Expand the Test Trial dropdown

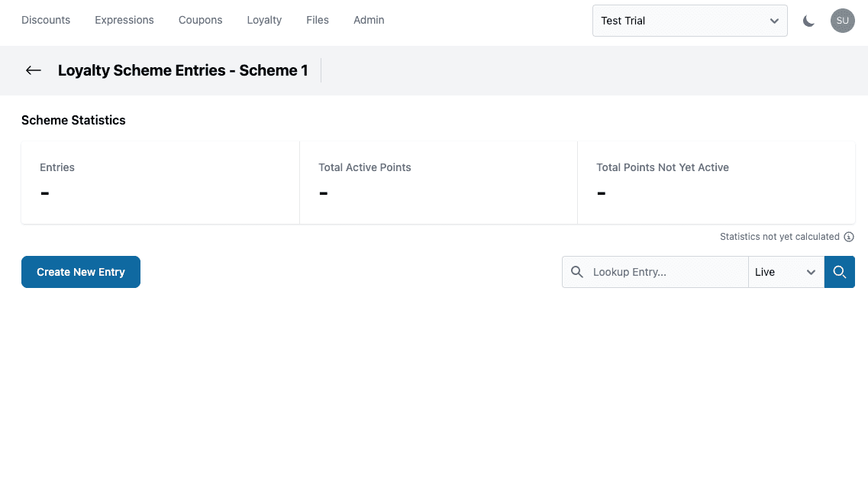tap(689, 21)
